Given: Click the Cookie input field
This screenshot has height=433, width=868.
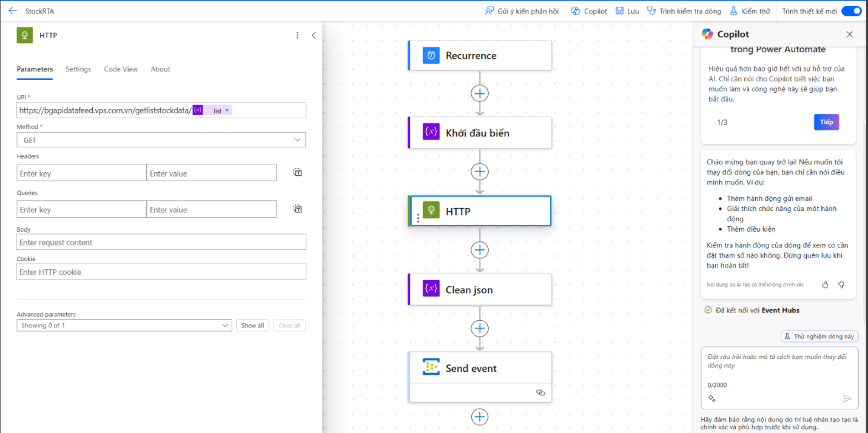Looking at the screenshot, I should (161, 272).
